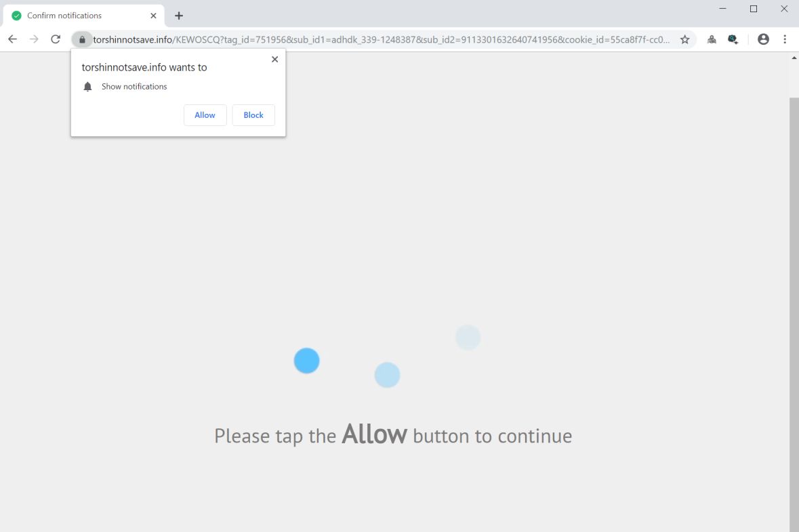The width and height of the screenshot is (799, 532).
Task: Click the bold Allow text on page
Action: 374,434
